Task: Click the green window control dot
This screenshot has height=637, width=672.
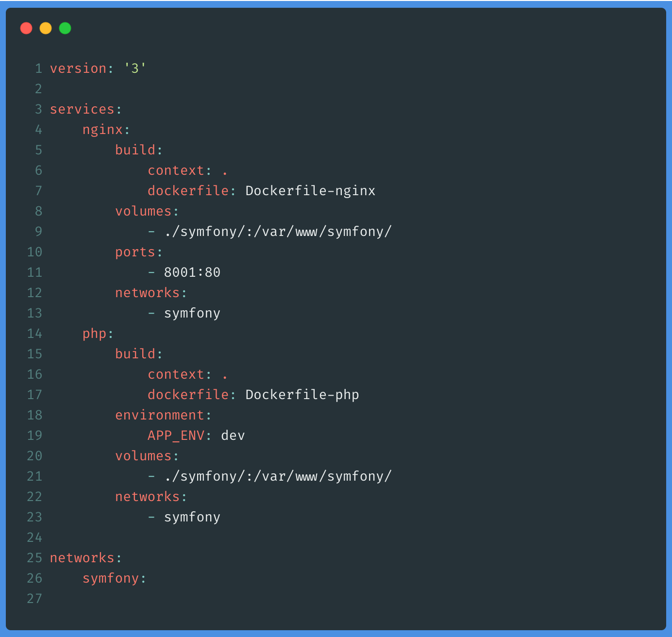Action: (x=65, y=28)
